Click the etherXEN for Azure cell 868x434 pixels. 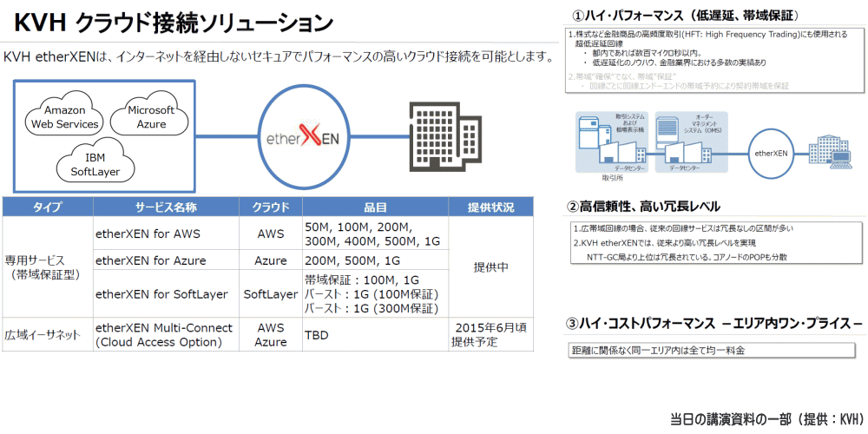tap(166, 260)
